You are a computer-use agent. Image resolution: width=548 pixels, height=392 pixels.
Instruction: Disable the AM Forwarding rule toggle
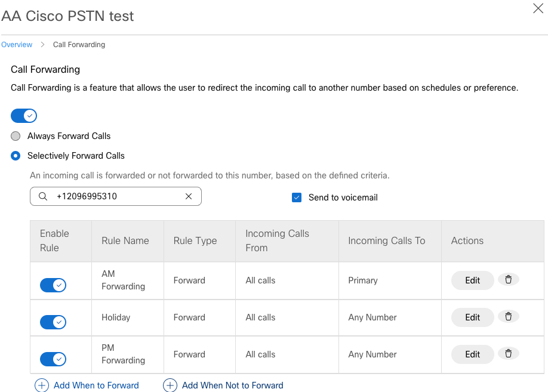(x=53, y=285)
